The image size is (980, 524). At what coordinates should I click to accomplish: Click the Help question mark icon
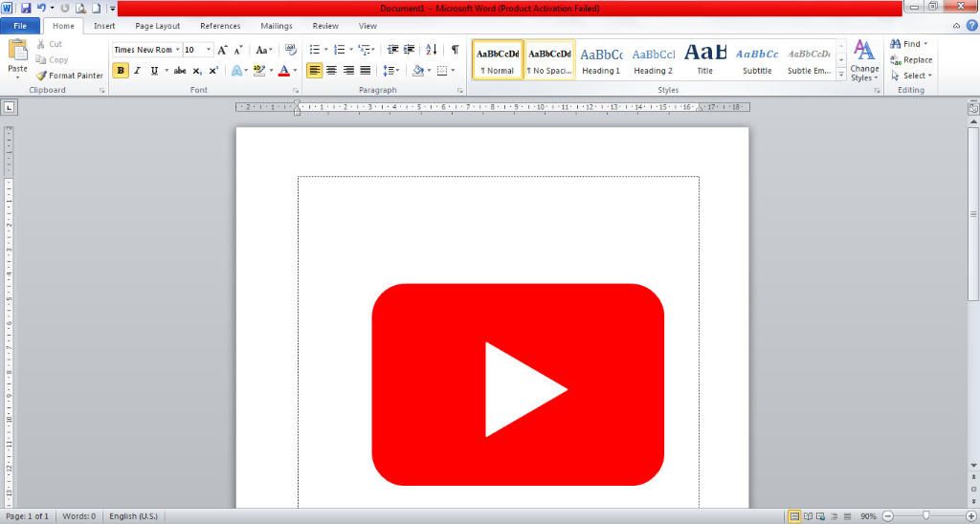click(972, 26)
